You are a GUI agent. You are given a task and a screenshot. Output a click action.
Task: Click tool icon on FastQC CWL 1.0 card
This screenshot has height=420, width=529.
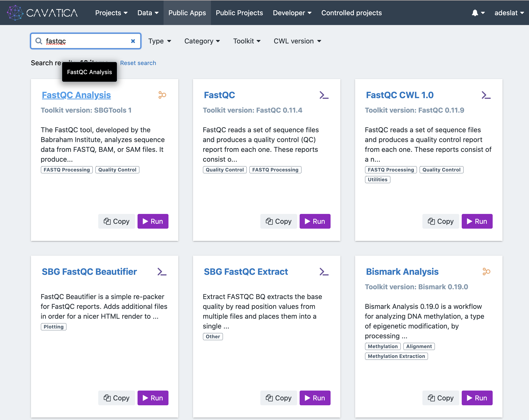pos(486,95)
